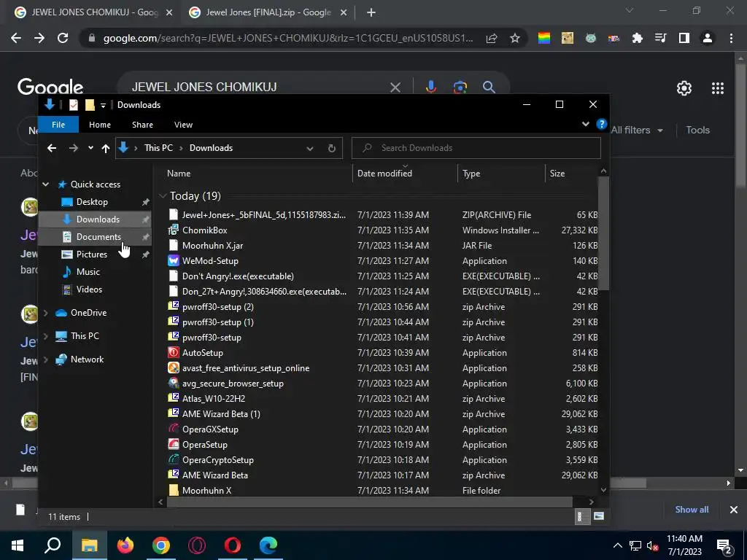Open the muted volume tray icon
The width and height of the screenshot is (747, 560).
(x=653, y=545)
